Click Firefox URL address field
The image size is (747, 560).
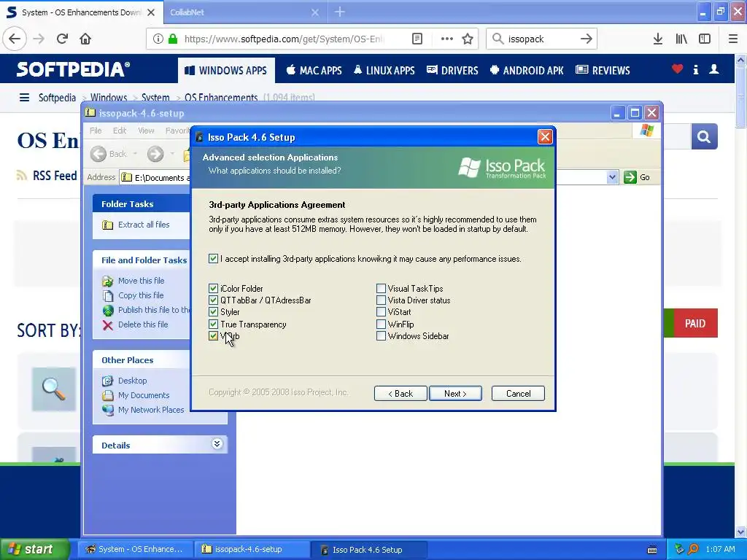(284, 39)
